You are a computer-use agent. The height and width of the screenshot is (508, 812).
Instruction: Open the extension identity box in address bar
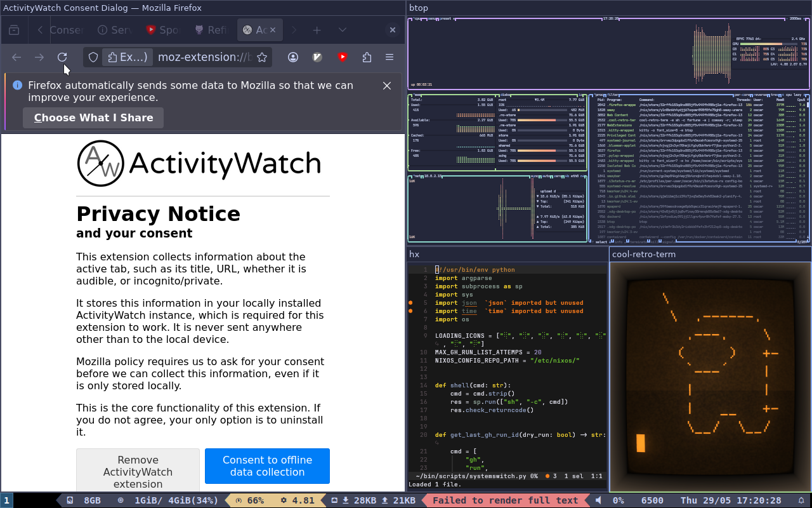coord(128,57)
